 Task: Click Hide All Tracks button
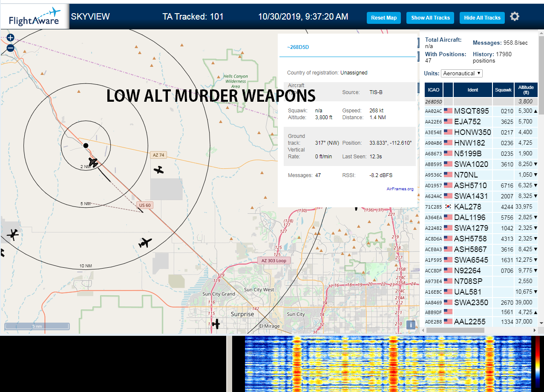coord(482,18)
